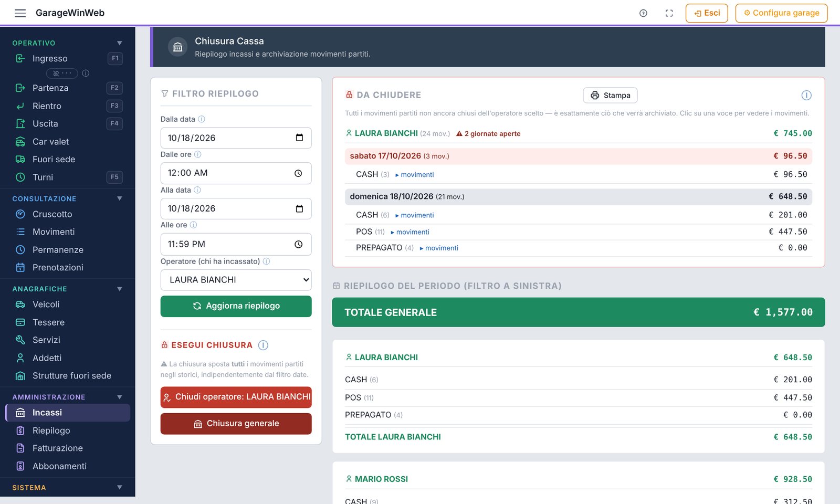Image resolution: width=840 pixels, height=504 pixels.
Task: Click the Stampa print button
Action: [x=610, y=96]
